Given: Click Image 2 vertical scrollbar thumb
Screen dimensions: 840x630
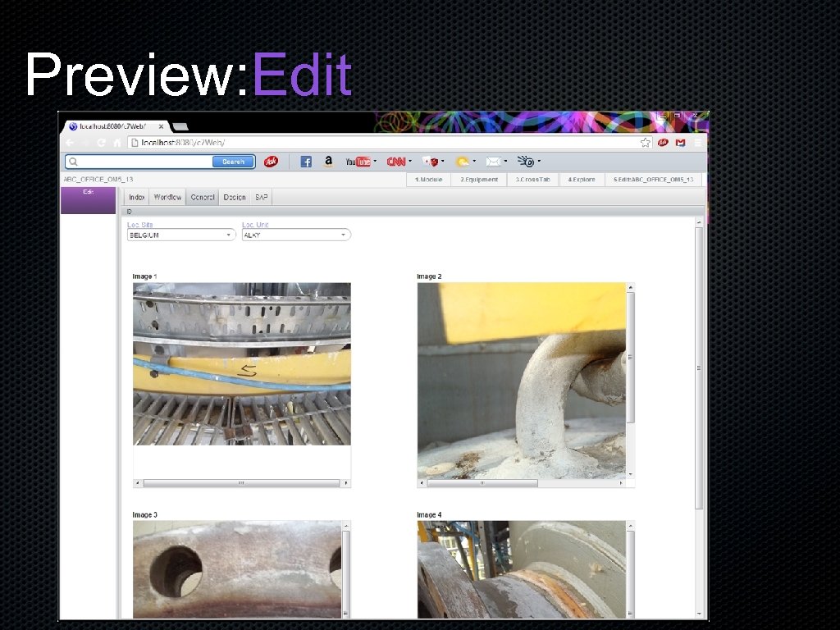Looking at the screenshot, I should [x=631, y=358].
